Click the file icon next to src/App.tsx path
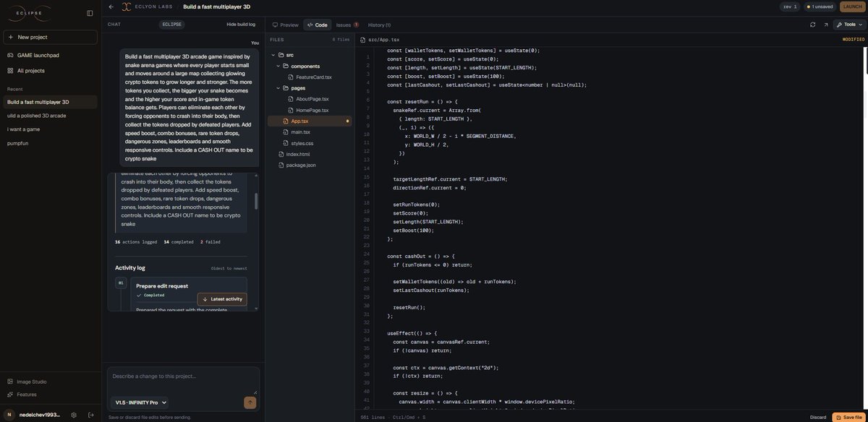This screenshot has height=422, width=868. pyautogui.click(x=363, y=40)
